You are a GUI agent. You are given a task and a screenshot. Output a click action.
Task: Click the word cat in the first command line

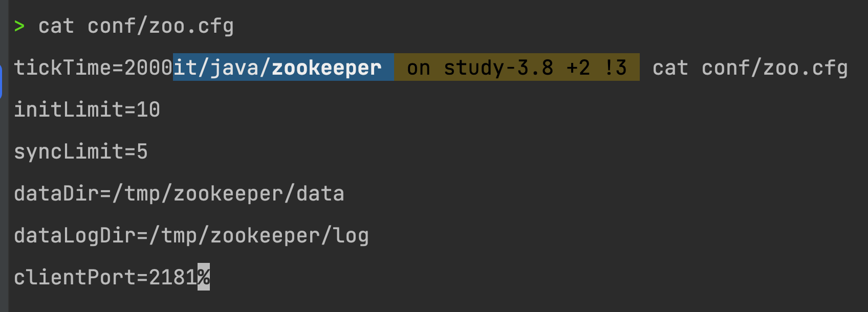(56, 26)
